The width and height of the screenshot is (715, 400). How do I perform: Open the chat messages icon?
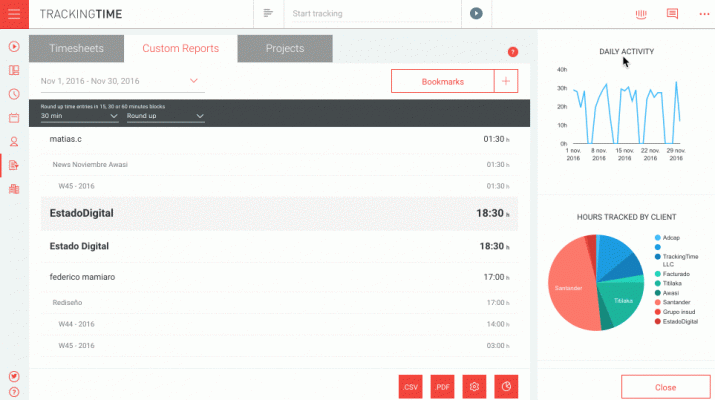point(672,14)
